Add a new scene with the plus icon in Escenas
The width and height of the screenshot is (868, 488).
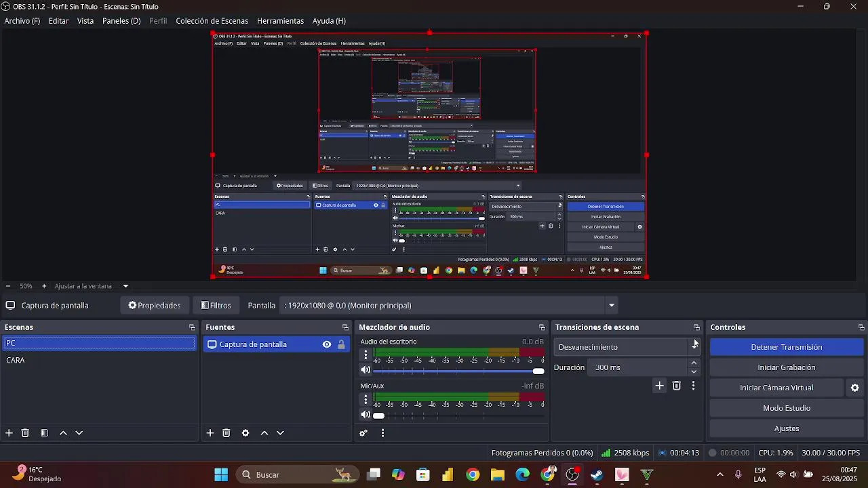(9, 433)
